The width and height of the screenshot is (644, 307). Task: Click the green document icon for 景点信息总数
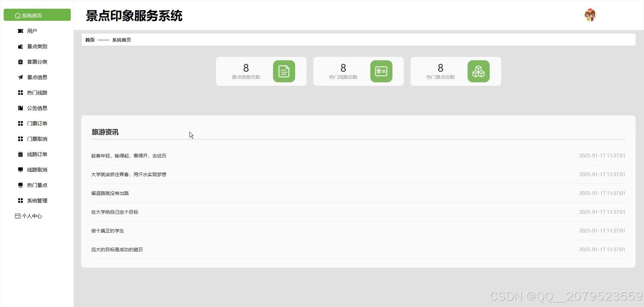(x=284, y=71)
